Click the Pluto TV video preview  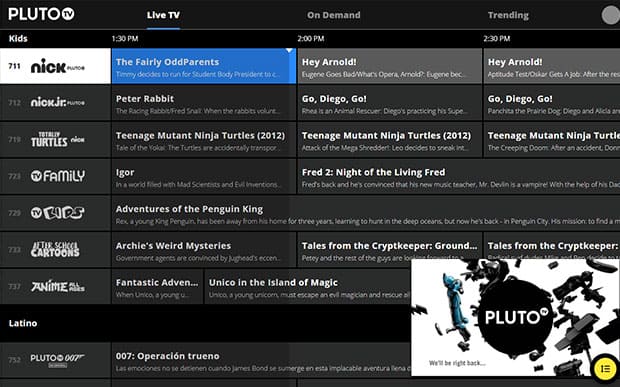coord(515,317)
